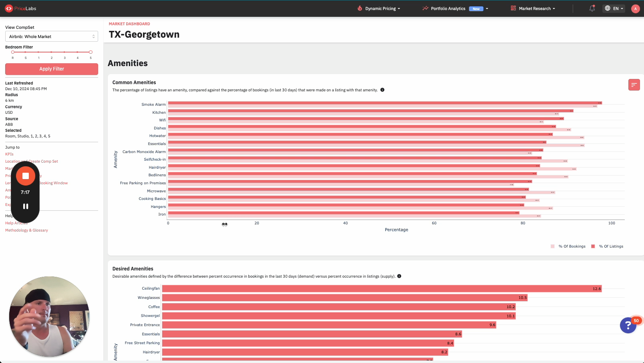Open the Portfolio Analytics menu
This screenshot has height=363, width=644.
click(455, 8)
